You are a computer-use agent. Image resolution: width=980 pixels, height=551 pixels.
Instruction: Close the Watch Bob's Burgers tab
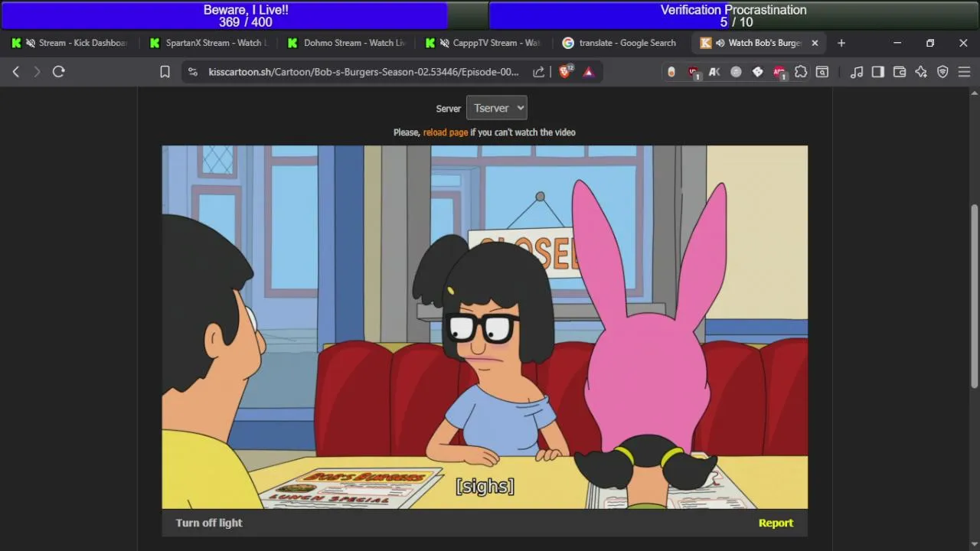tap(815, 43)
